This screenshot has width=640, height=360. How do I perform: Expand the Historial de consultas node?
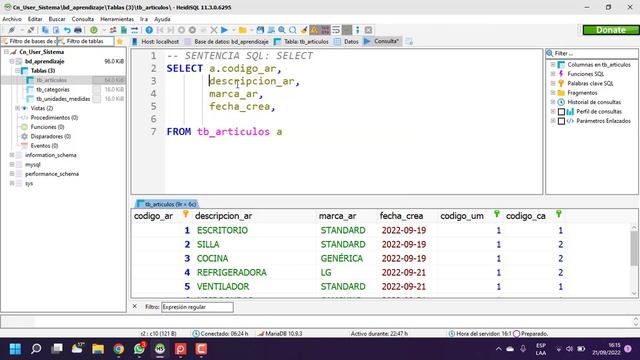click(x=553, y=102)
